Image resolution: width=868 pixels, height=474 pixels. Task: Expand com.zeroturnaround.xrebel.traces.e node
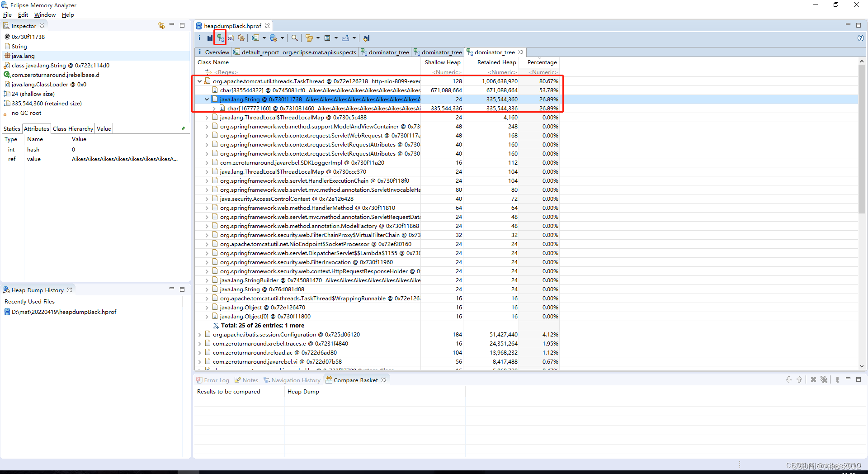(200, 344)
